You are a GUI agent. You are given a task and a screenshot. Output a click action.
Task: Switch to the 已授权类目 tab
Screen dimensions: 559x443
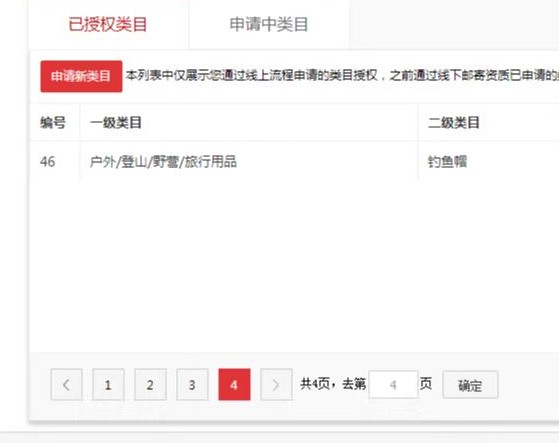tap(108, 24)
